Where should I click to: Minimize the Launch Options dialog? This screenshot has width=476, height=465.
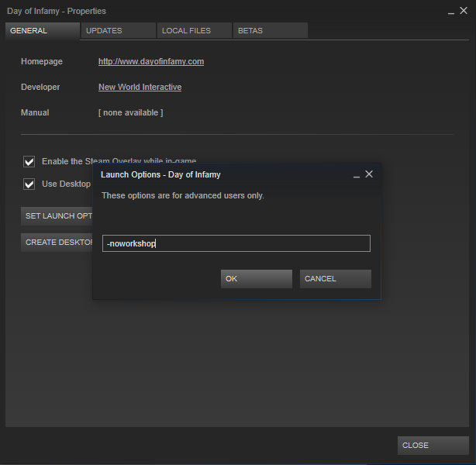point(357,175)
